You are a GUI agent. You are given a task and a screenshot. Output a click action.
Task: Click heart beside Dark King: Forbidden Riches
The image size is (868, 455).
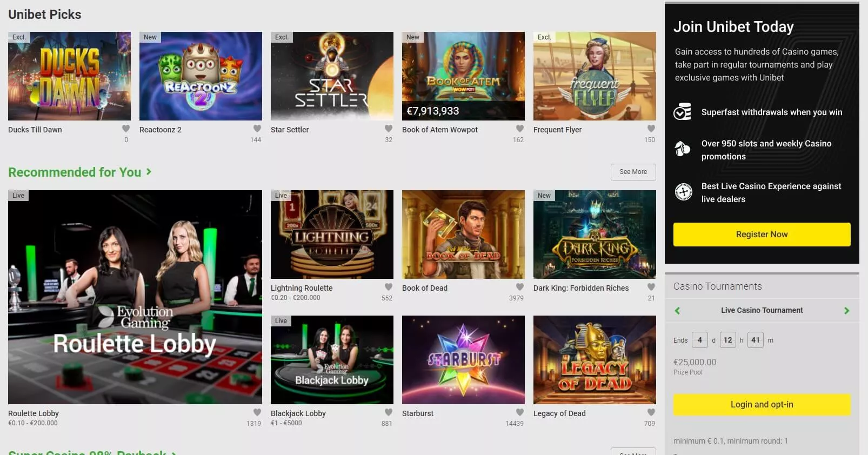651,287
